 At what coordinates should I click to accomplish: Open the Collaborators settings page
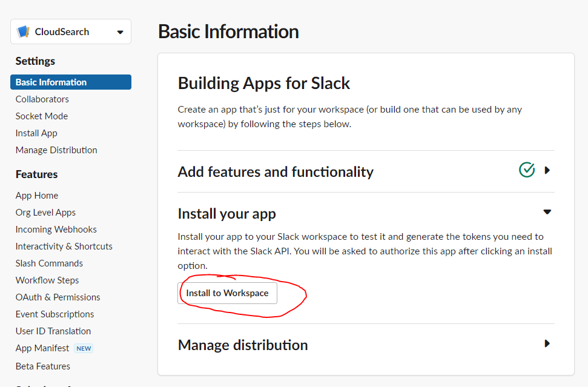(x=42, y=99)
